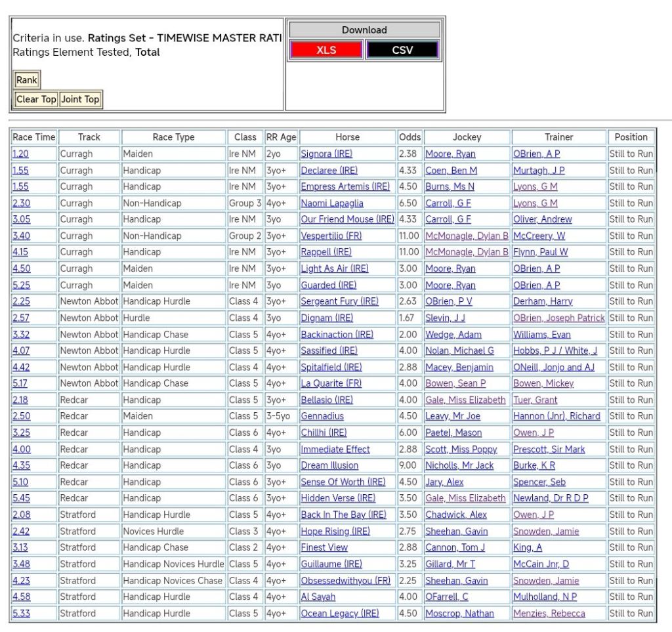This screenshot has height=632, width=672.
Task: Open the 1.20 Curragh race time link
Action: 20,154
